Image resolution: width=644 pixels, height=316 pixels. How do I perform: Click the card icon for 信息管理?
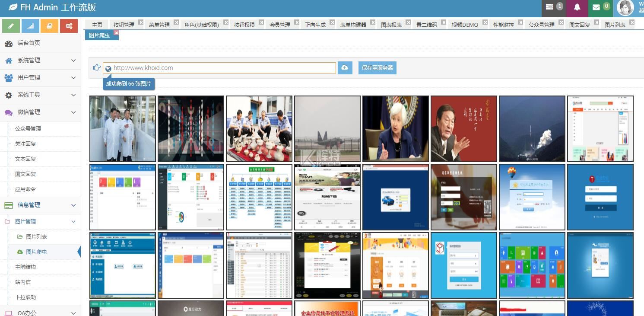coord(9,205)
